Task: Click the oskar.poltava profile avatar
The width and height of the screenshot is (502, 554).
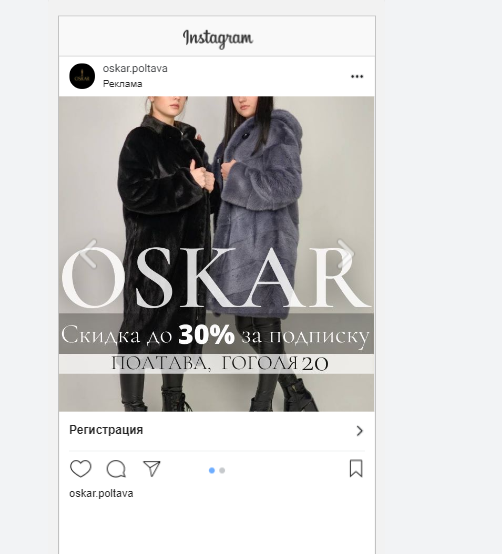Action: pyautogui.click(x=82, y=76)
